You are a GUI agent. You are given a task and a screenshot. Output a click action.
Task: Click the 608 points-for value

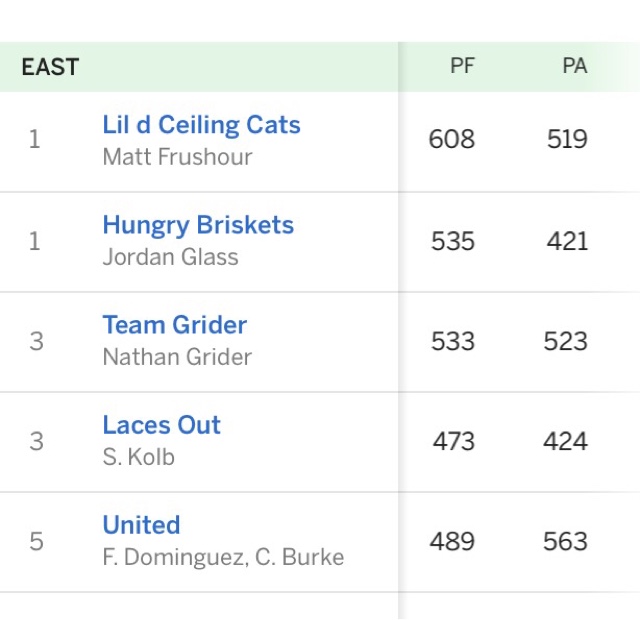(452, 140)
